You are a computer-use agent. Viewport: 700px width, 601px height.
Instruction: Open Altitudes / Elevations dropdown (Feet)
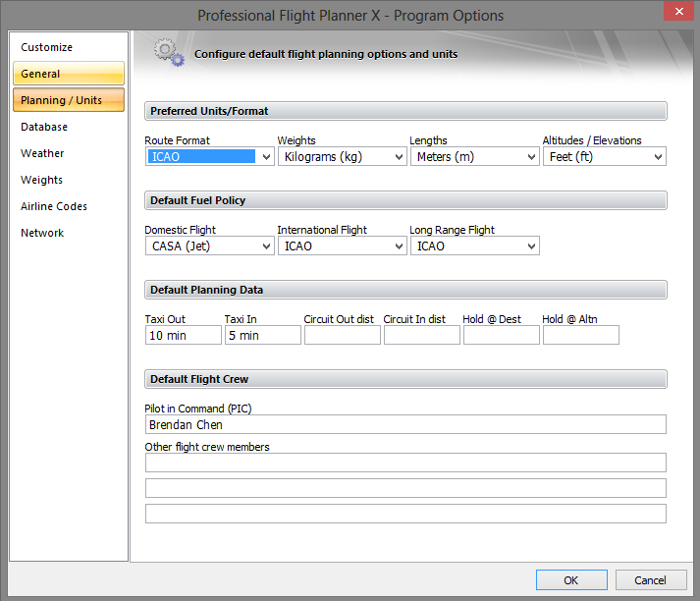(x=605, y=156)
